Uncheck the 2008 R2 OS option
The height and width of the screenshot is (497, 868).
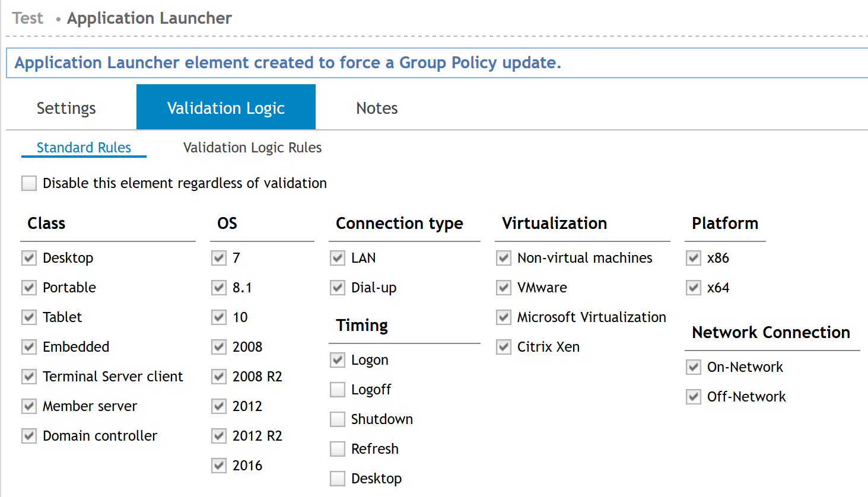pos(218,376)
